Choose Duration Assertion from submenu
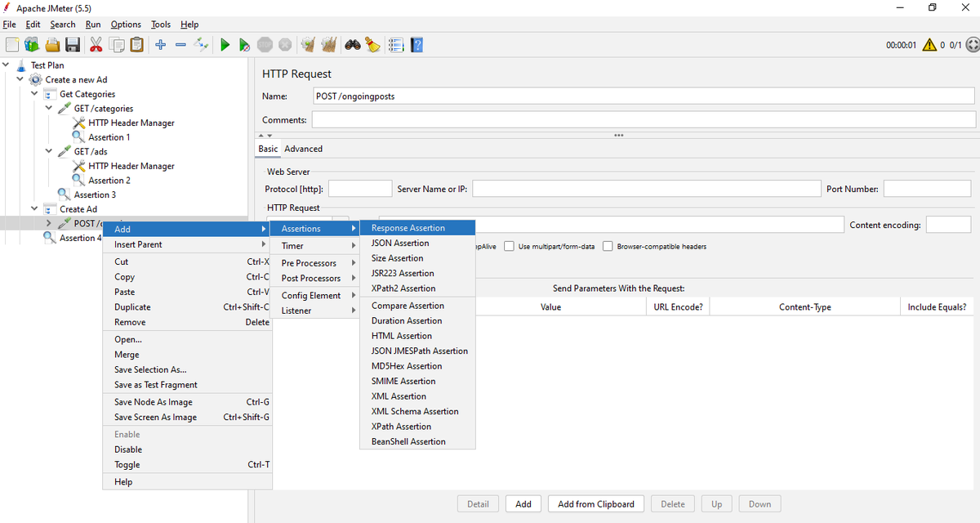The image size is (980, 523). tap(417, 320)
